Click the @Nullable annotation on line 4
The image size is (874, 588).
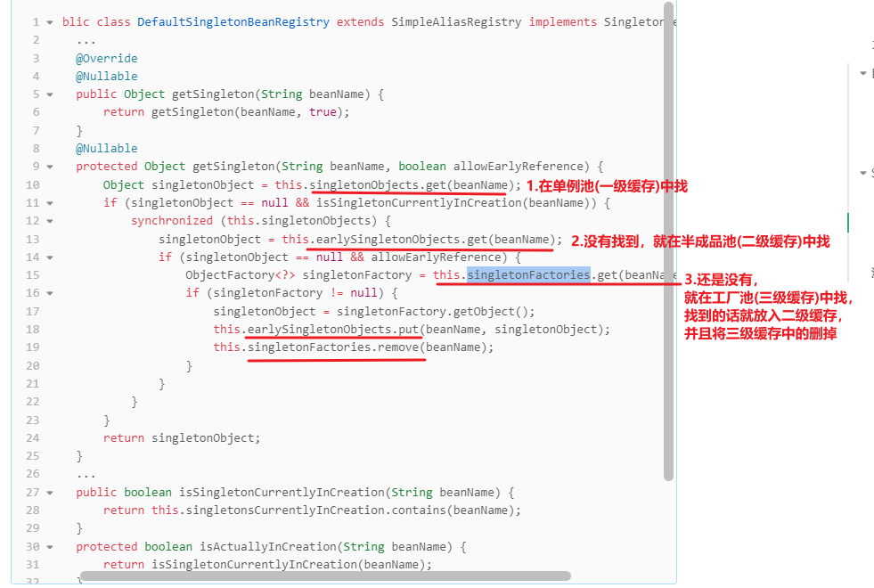(106, 76)
